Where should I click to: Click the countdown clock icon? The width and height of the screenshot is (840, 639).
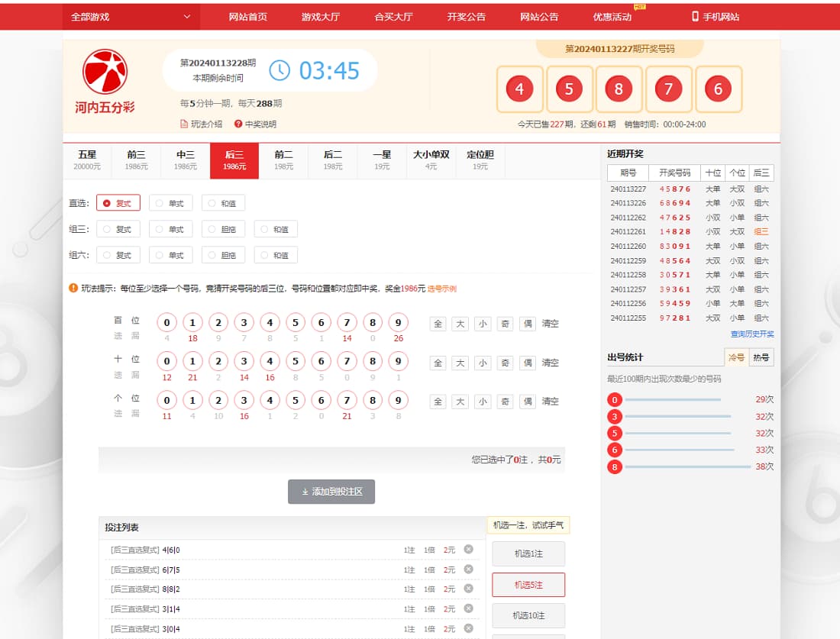[x=279, y=71]
